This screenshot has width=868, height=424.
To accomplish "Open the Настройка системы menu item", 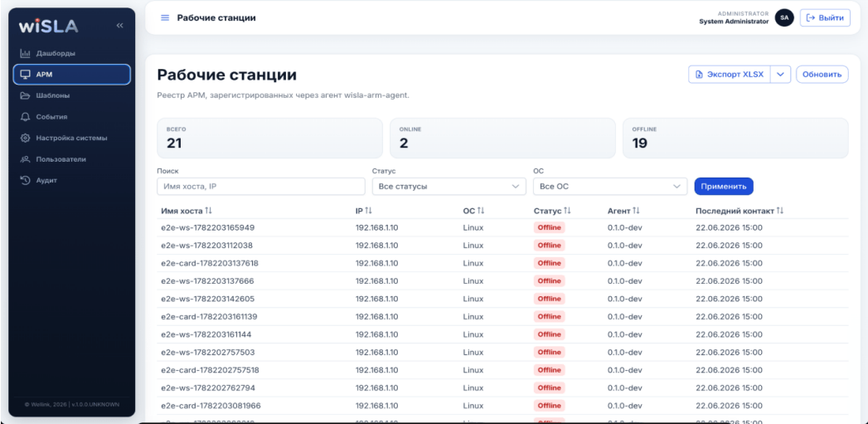I will point(72,138).
